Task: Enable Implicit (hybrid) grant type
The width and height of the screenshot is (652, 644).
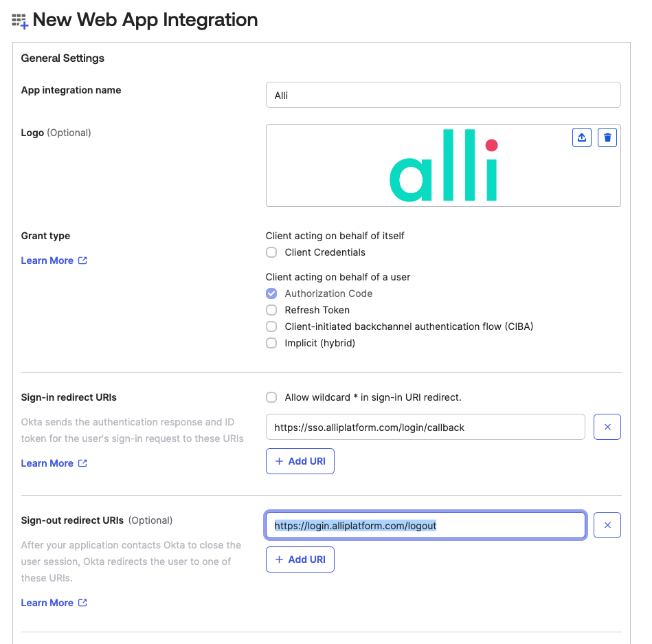Action: [271, 343]
